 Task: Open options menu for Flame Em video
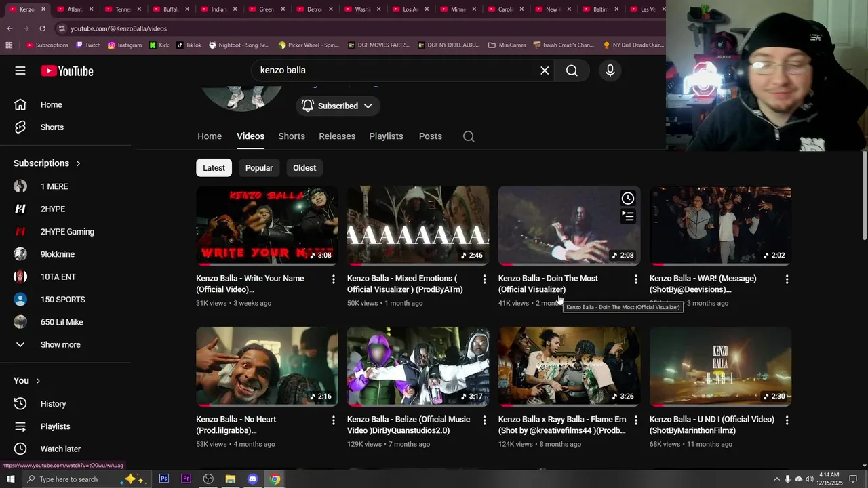point(635,420)
